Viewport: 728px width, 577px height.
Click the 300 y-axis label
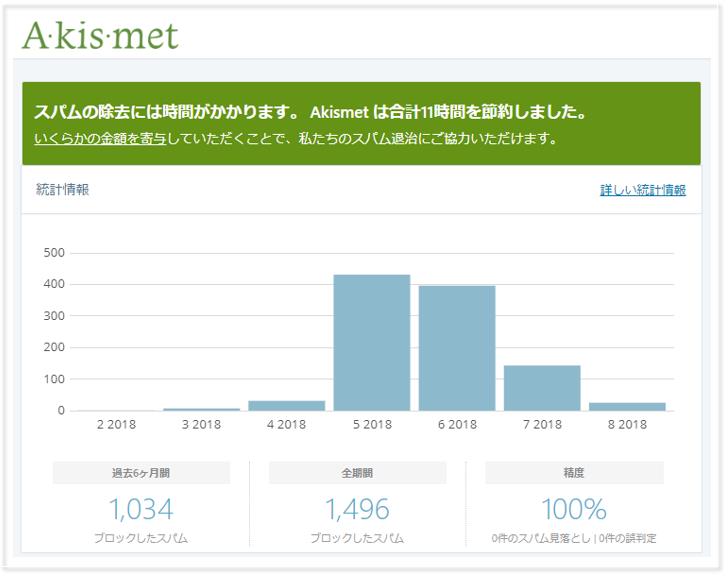tap(54, 316)
